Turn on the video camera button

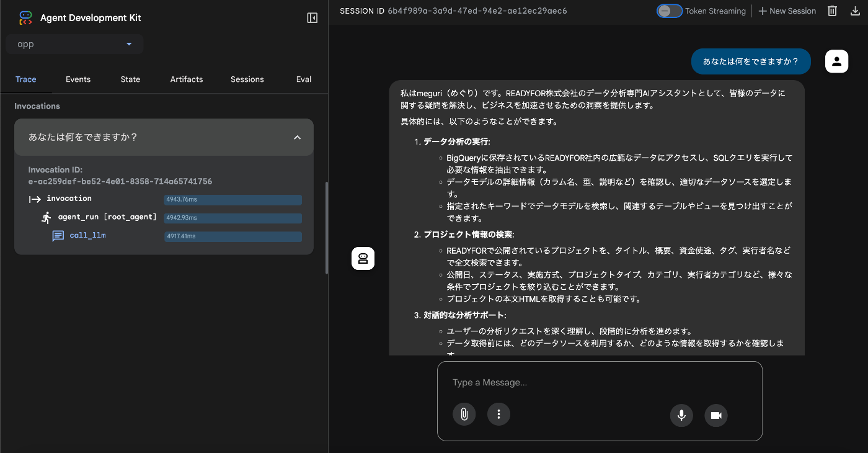[716, 415]
